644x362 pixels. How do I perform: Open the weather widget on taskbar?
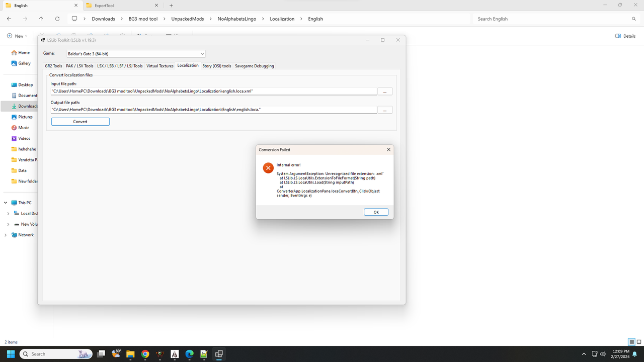click(x=116, y=354)
